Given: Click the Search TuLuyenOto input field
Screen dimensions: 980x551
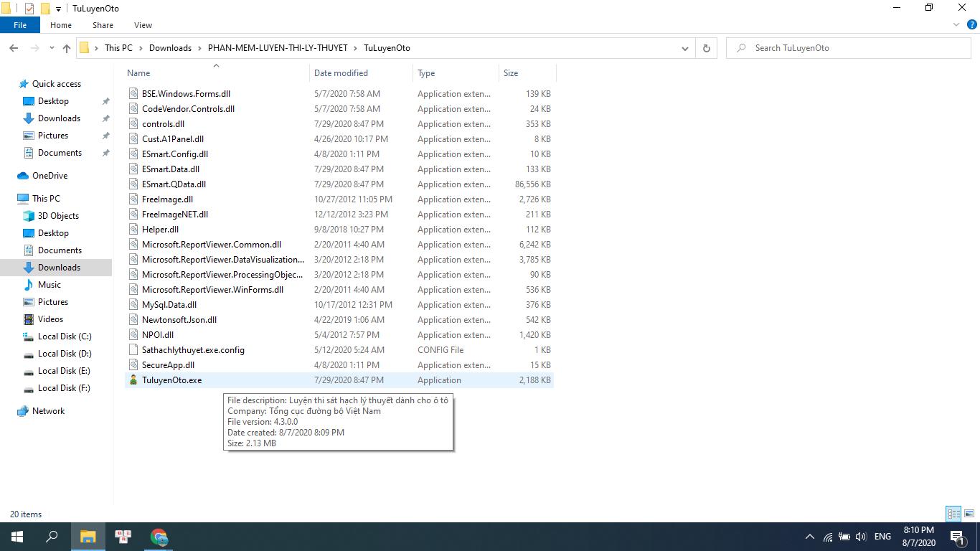Looking at the screenshot, I should tap(849, 48).
